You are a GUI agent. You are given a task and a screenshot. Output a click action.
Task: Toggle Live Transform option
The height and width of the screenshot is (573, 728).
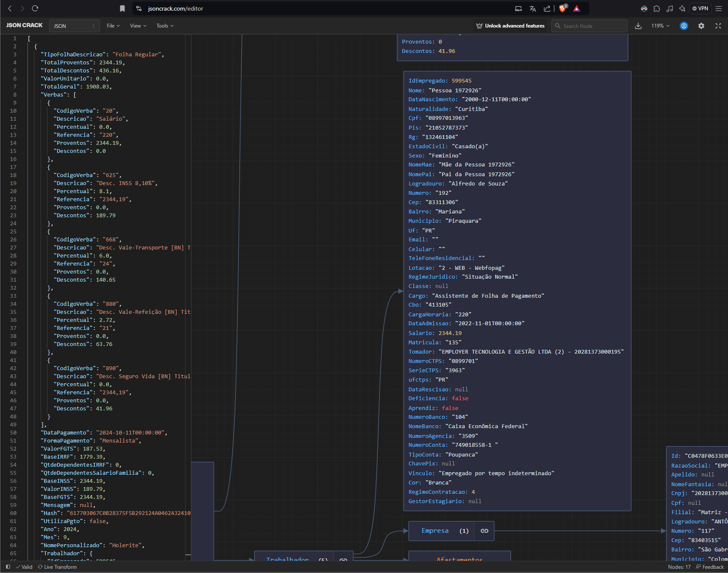[x=57, y=567]
